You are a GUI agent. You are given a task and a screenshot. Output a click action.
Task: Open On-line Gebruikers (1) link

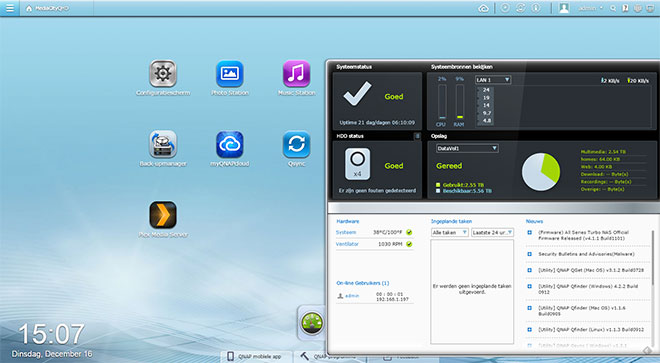coord(362,283)
